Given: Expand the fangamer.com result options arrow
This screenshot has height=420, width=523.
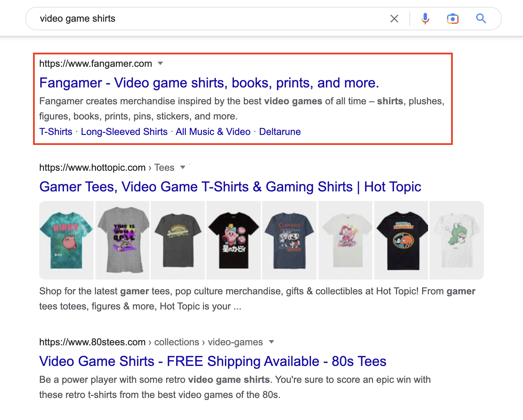Looking at the screenshot, I should pyautogui.click(x=161, y=63).
